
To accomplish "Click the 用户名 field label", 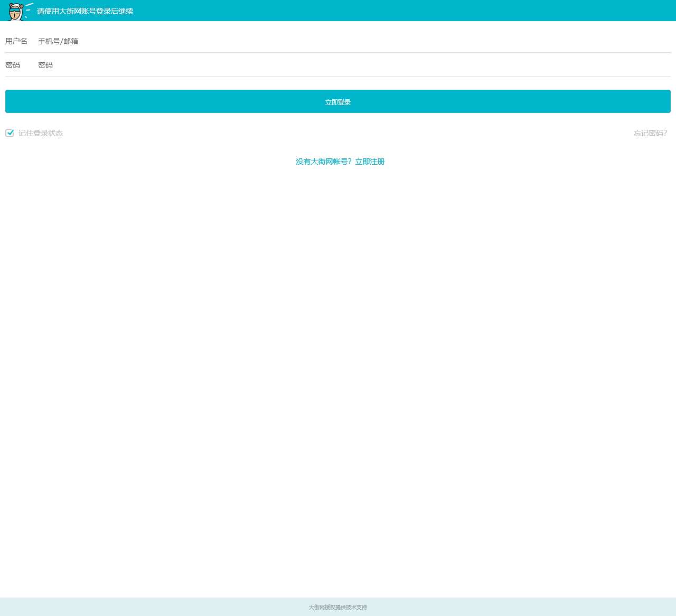I will (x=16, y=41).
